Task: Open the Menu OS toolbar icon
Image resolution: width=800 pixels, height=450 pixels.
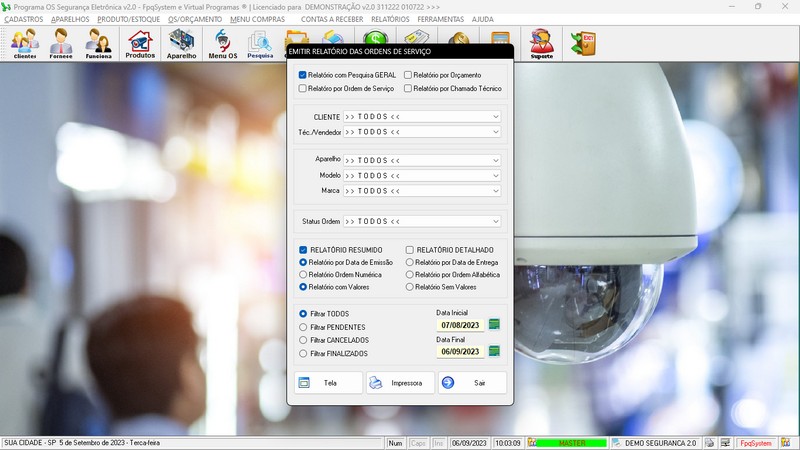Action: click(x=222, y=44)
